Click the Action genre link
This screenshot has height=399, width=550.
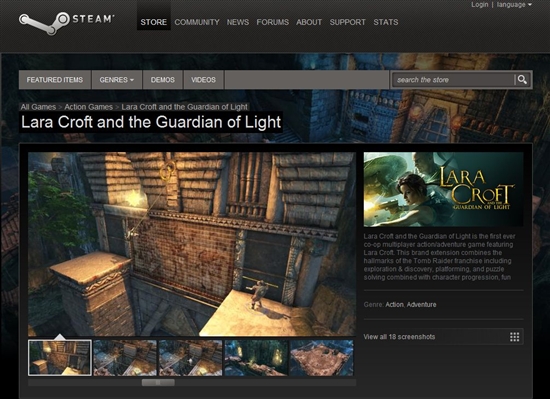pos(394,305)
